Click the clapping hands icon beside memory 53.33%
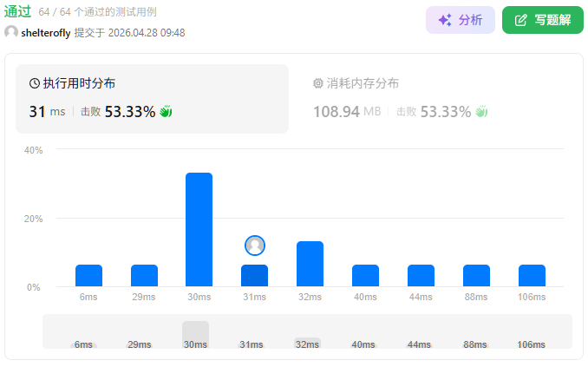Image resolution: width=588 pixels, height=367 pixels. click(482, 112)
